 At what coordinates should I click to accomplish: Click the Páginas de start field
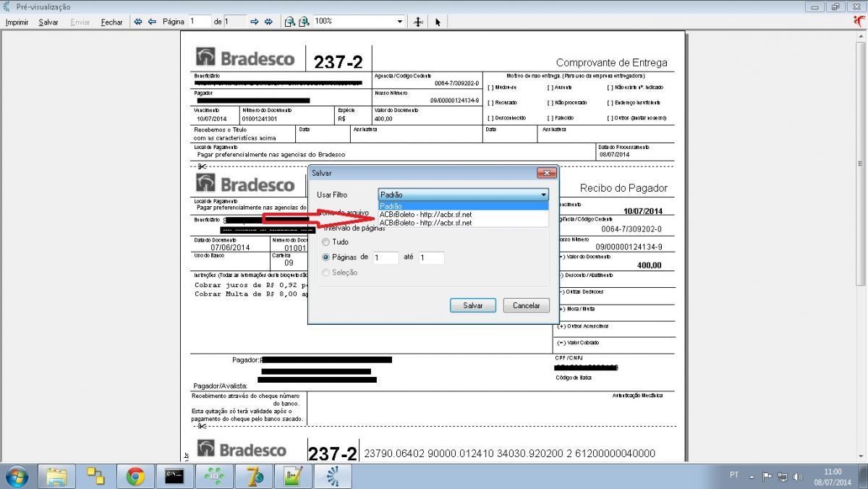point(386,258)
